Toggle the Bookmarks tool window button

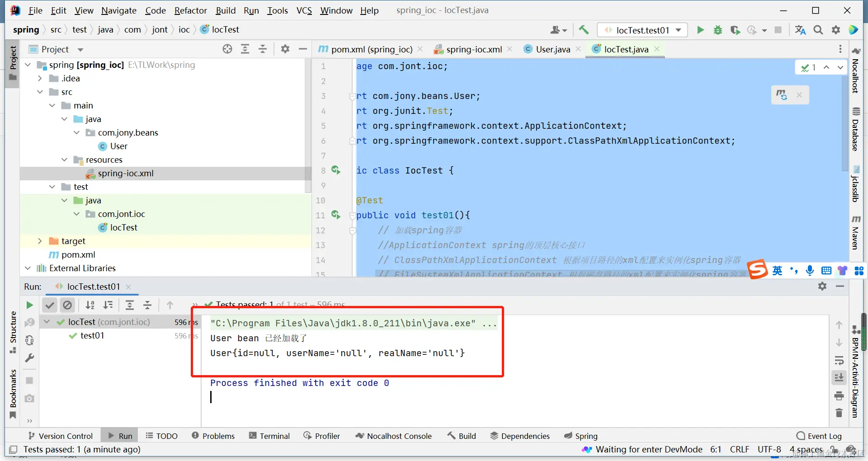(13, 394)
